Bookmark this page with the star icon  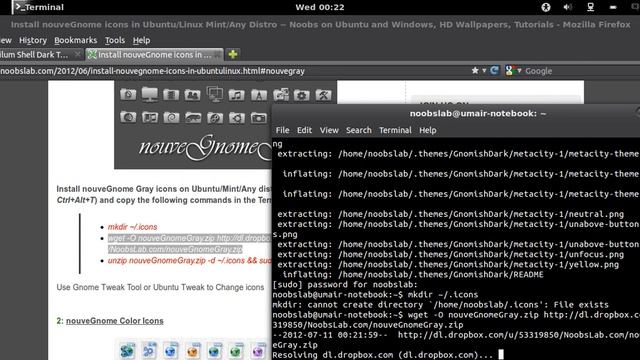[475, 71]
